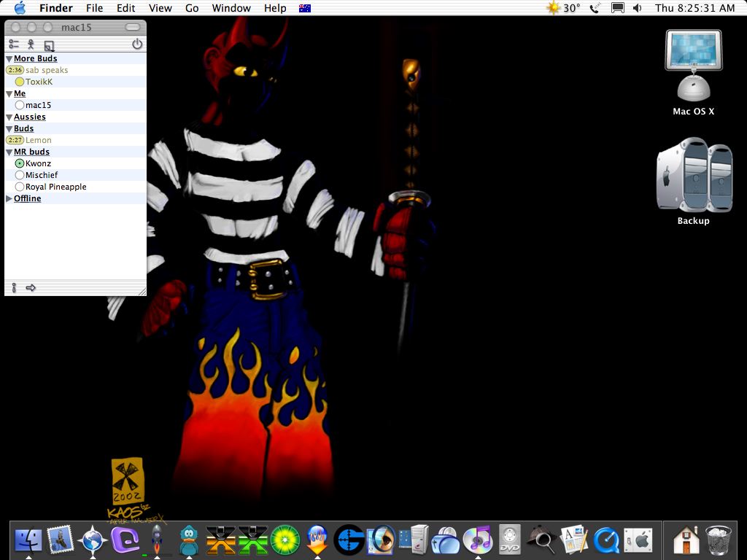
Task: Select the mac15 entry under Me
Action: point(75,105)
